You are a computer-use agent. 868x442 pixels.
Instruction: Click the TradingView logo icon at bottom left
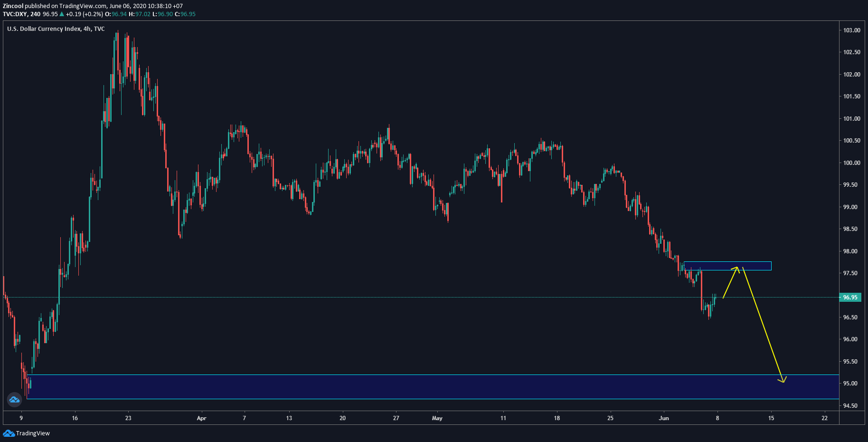[x=9, y=433]
